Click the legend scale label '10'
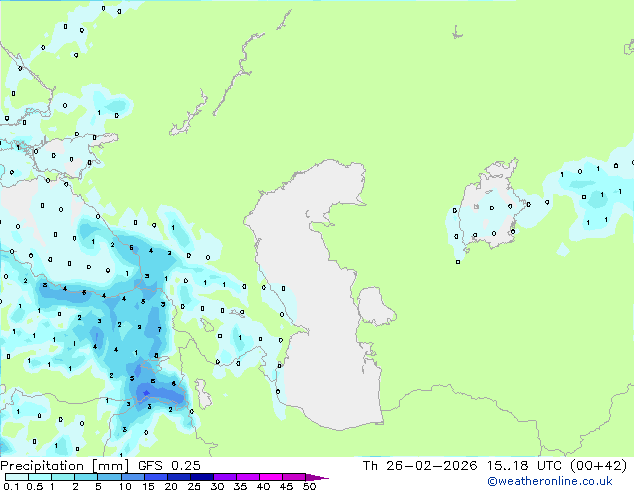 click(x=125, y=486)
